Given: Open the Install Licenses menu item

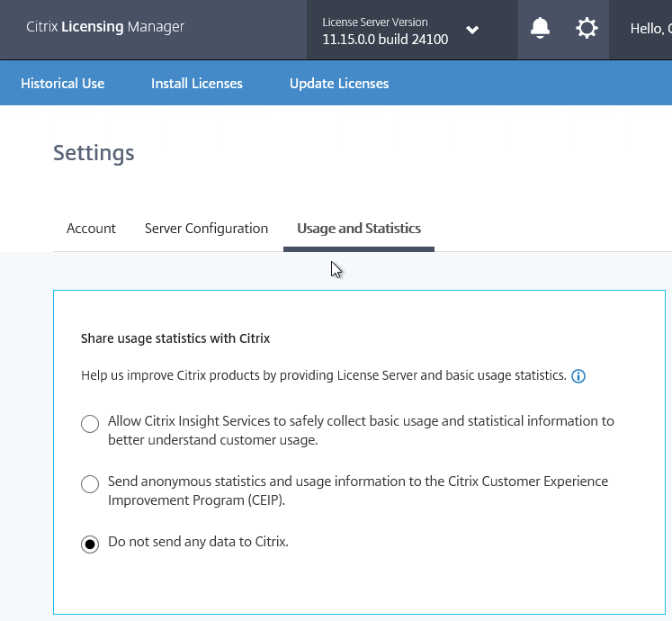Looking at the screenshot, I should coord(197,83).
